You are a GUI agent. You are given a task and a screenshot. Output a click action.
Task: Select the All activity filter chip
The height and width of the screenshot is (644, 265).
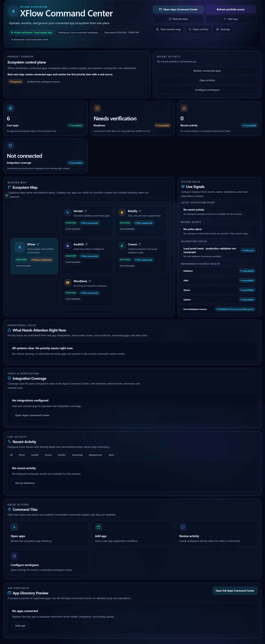click(x=11, y=455)
